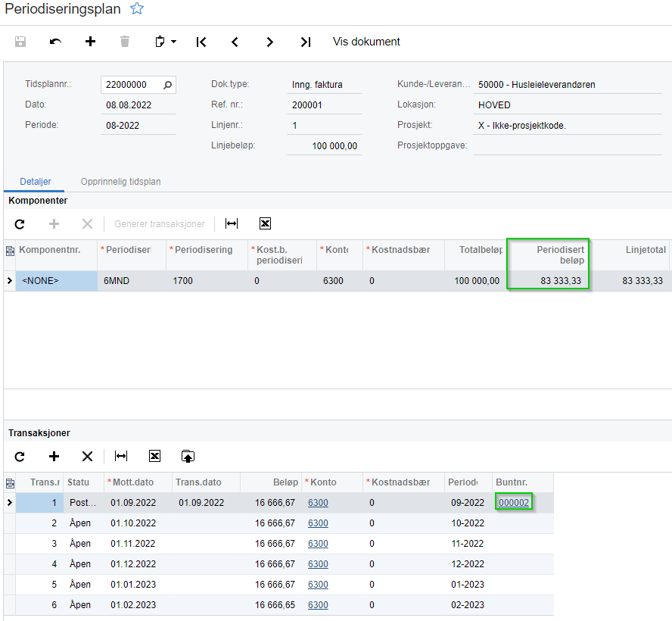Viewport: 672px width, 621px height.
Task: Open account 6300 link in transaction 1
Action: 318,503
